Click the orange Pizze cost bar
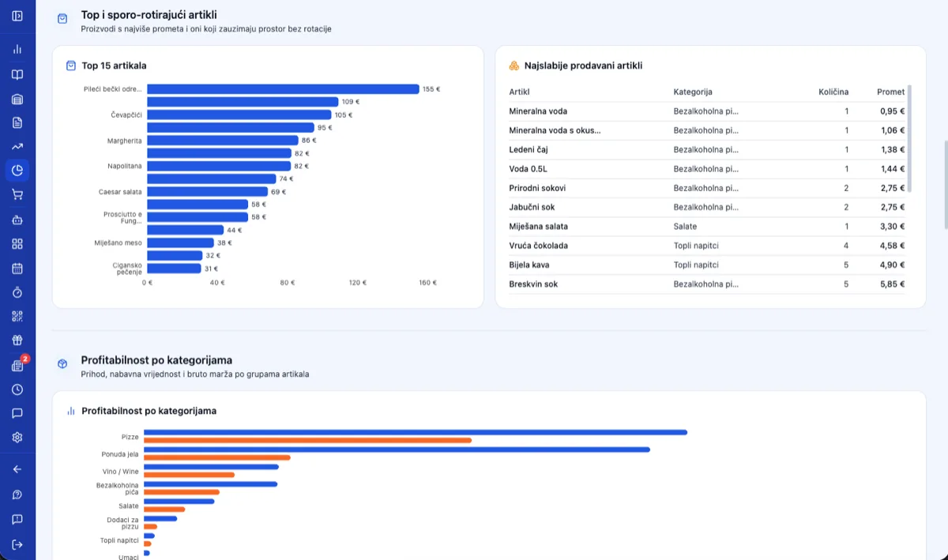The height and width of the screenshot is (560, 948). tap(307, 440)
